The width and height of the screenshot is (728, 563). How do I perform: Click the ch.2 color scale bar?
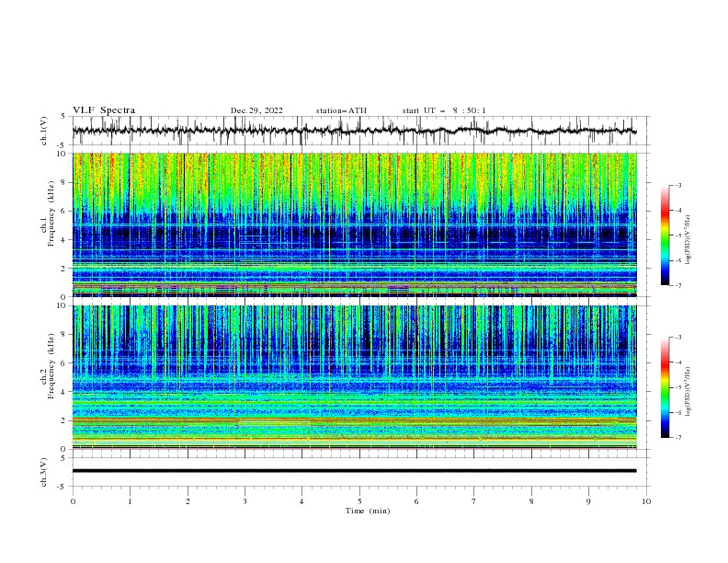[x=665, y=387]
